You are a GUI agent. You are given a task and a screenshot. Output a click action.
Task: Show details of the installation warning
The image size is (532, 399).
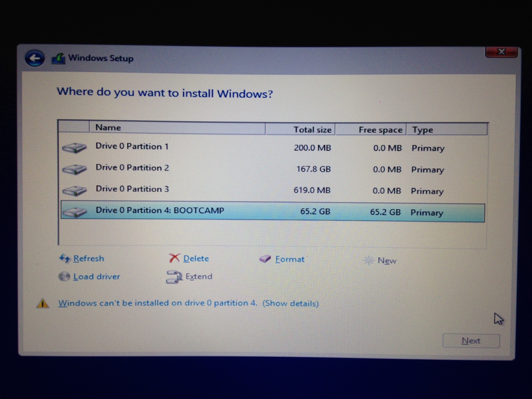[x=290, y=303]
